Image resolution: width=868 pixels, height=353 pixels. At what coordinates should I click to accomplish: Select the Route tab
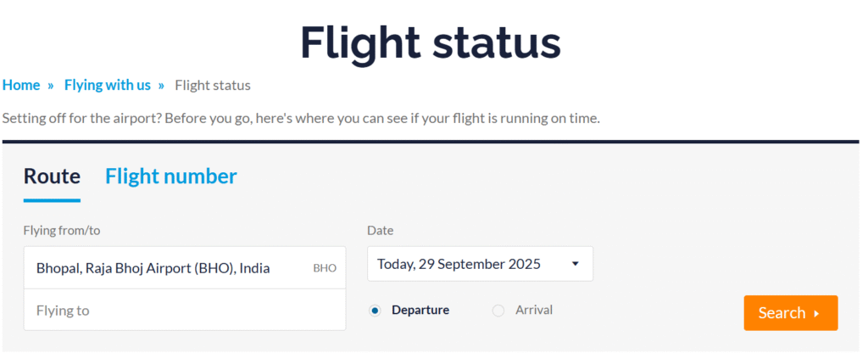[52, 176]
